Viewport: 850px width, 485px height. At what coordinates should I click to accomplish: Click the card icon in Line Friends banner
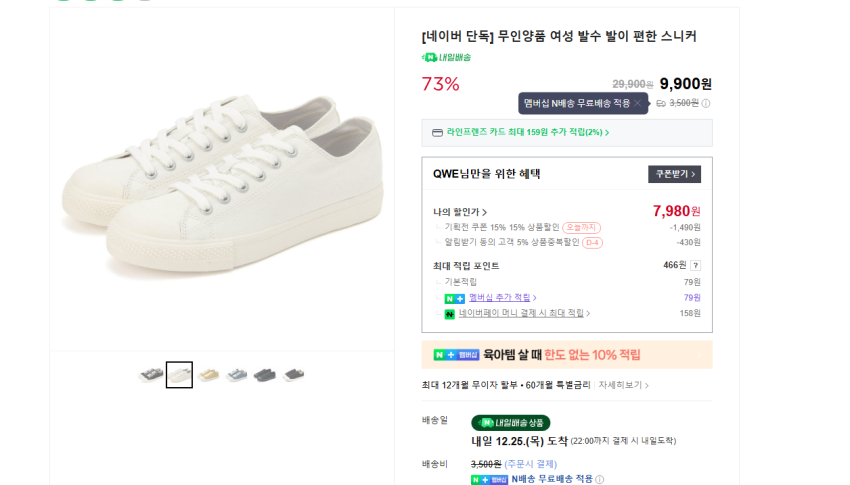pyautogui.click(x=437, y=132)
